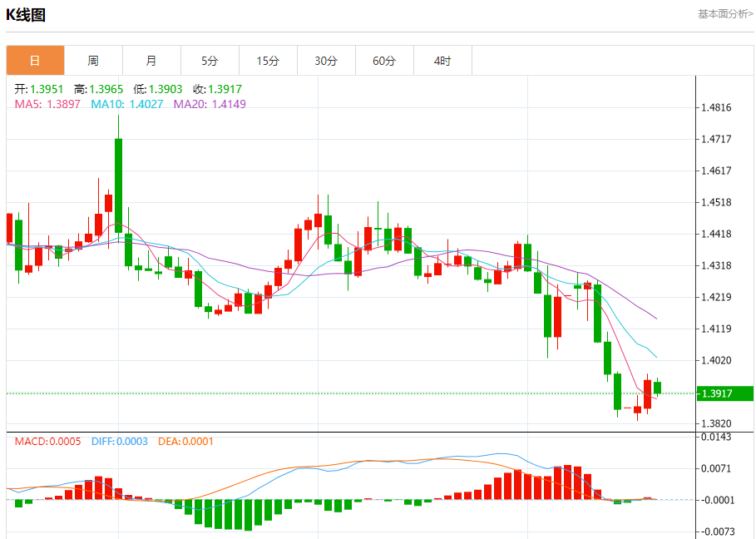Open the 5分 interval tab
This screenshot has height=539, width=756.
click(210, 61)
